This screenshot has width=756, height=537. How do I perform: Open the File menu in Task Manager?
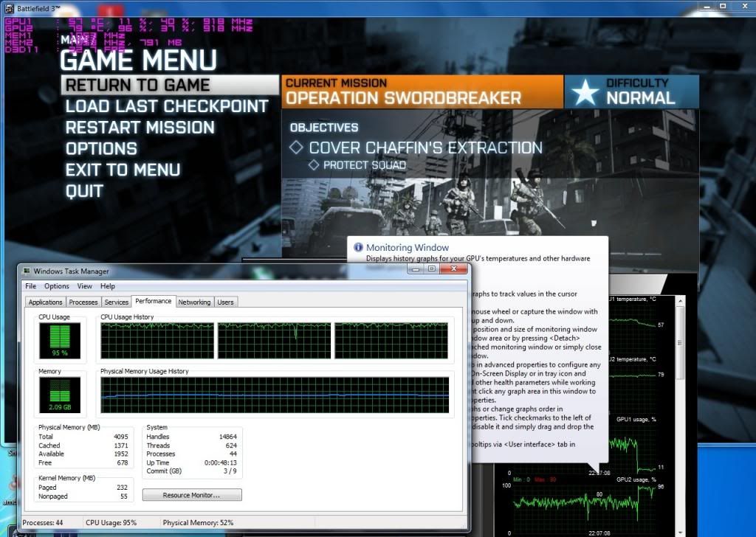tap(31, 286)
